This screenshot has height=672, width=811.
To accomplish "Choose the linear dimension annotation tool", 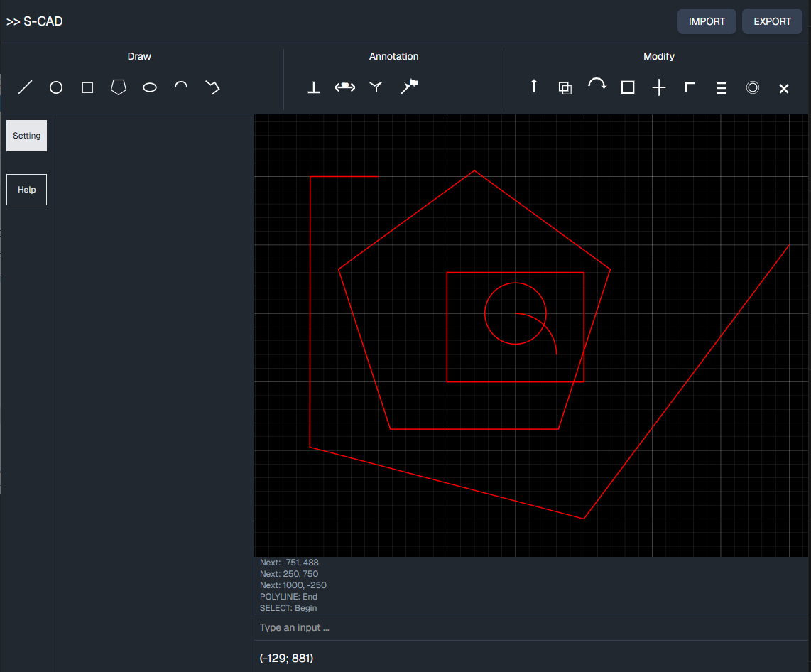I will (345, 87).
